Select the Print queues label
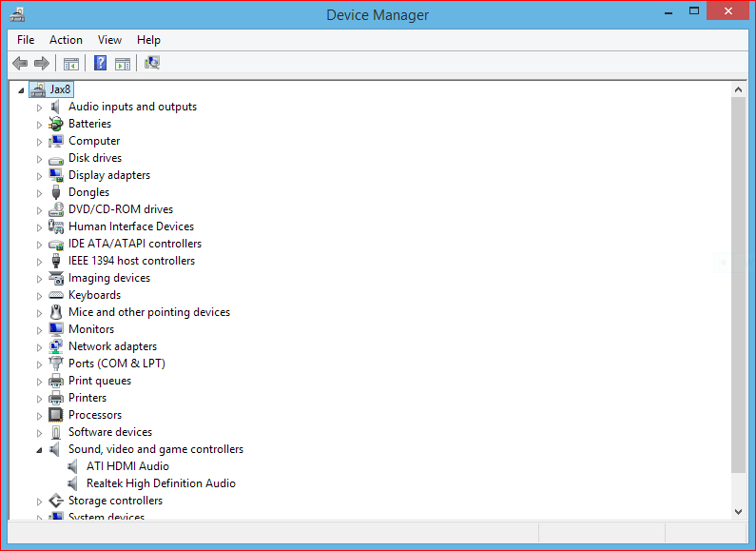The height and width of the screenshot is (551, 756). [x=100, y=381]
